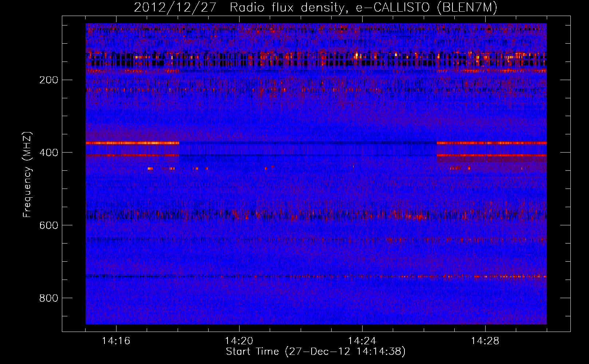Click the 14:28 time tick label
The image size is (589, 364).
(x=485, y=341)
